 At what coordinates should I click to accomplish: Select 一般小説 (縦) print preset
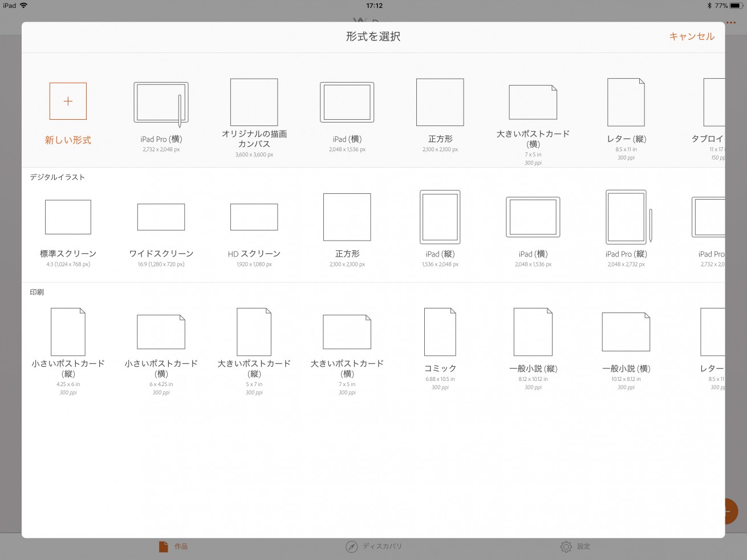coord(533,349)
